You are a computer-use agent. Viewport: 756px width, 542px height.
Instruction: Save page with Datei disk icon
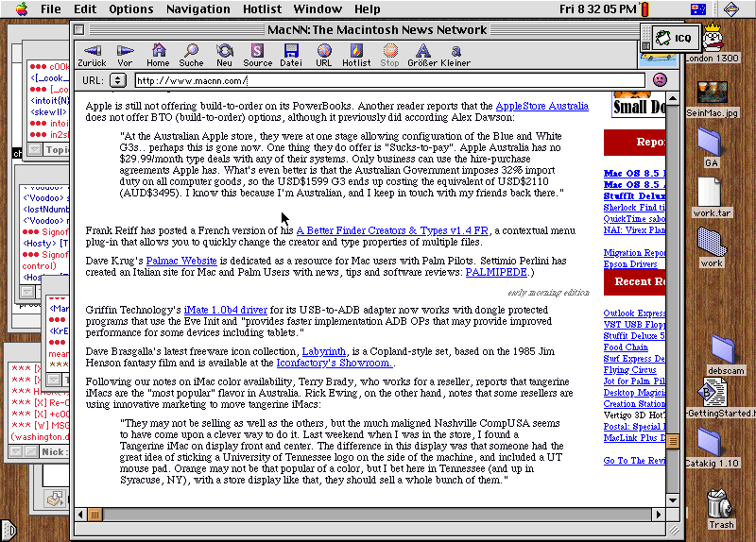tap(291, 56)
